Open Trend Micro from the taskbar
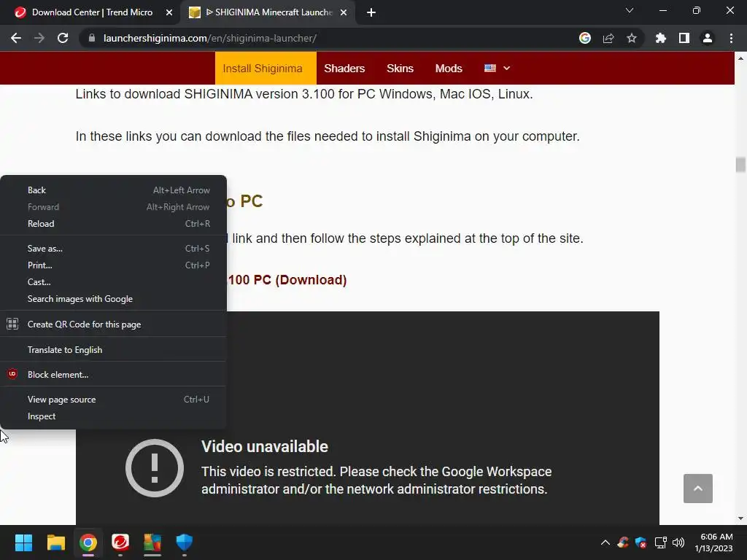This screenshot has height=560, width=747. coord(120,542)
